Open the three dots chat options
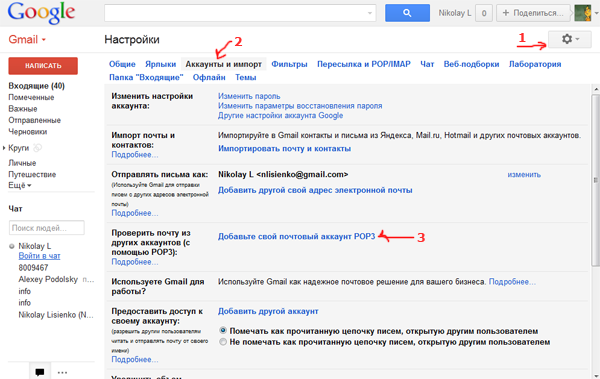 (62, 372)
